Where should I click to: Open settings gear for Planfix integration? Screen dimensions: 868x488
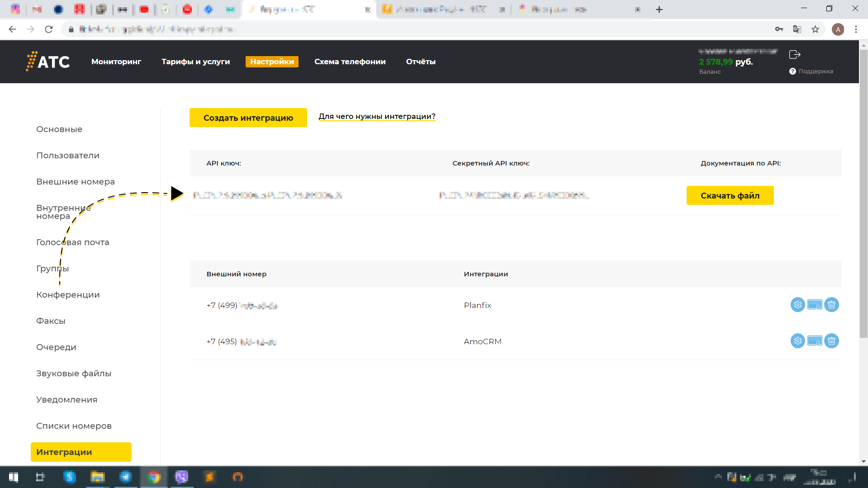pyautogui.click(x=797, y=305)
